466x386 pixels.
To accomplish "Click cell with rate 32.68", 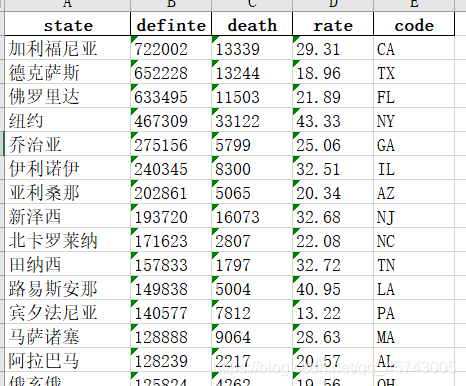I will 333,216.
